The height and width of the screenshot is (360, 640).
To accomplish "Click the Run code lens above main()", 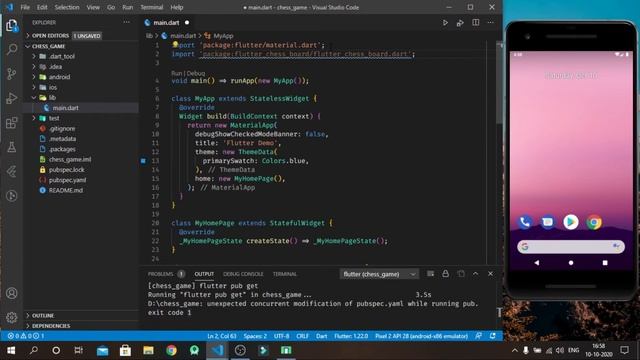I will point(176,73).
